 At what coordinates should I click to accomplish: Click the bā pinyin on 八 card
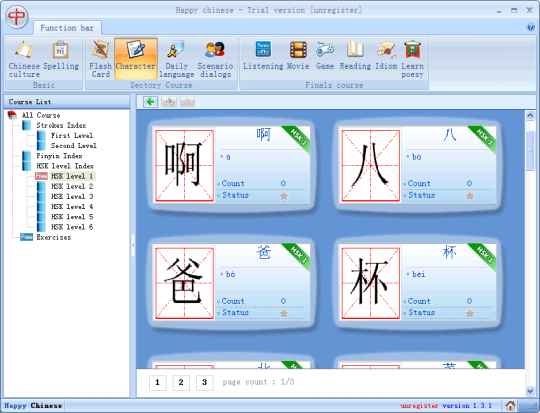pos(417,157)
